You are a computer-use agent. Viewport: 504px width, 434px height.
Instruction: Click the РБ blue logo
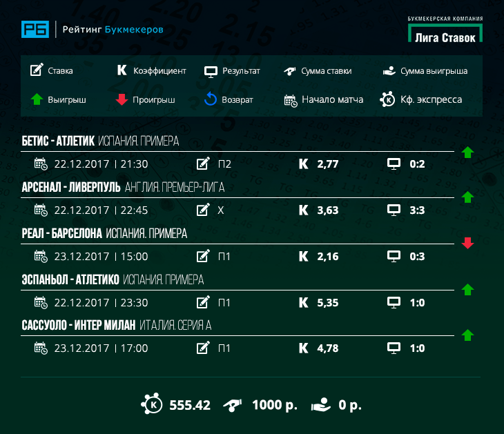click(x=35, y=29)
